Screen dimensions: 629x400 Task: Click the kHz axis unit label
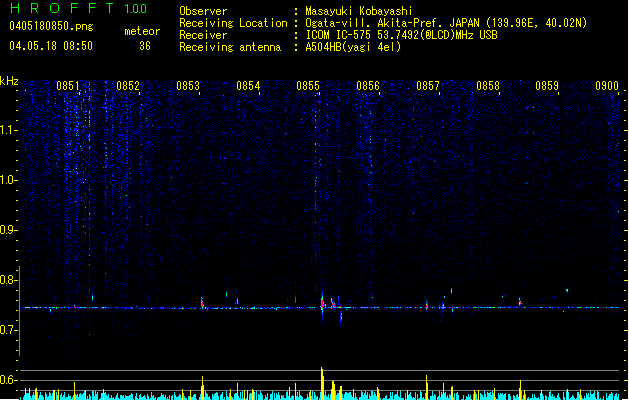[x=9, y=81]
